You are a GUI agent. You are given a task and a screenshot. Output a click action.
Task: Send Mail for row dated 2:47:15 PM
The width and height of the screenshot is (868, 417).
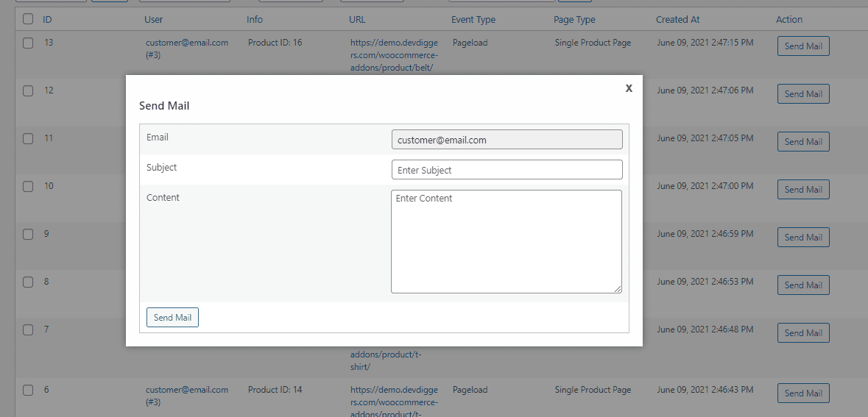pyautogui.click(x=804, y=46)
